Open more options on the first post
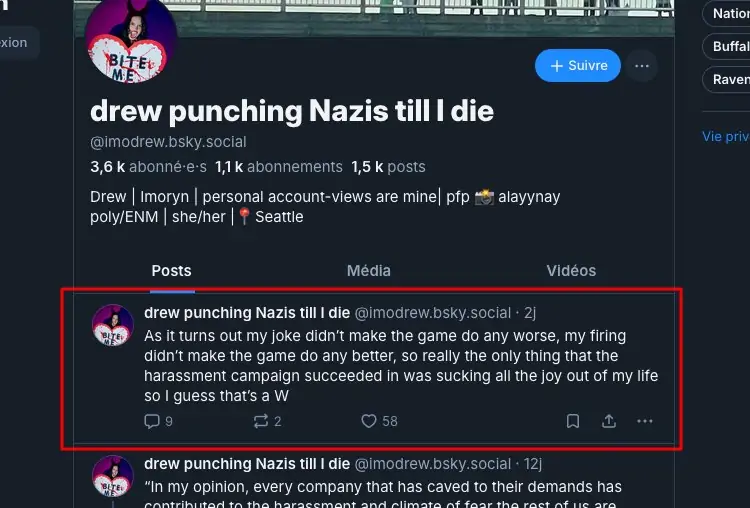 (645, 421)
